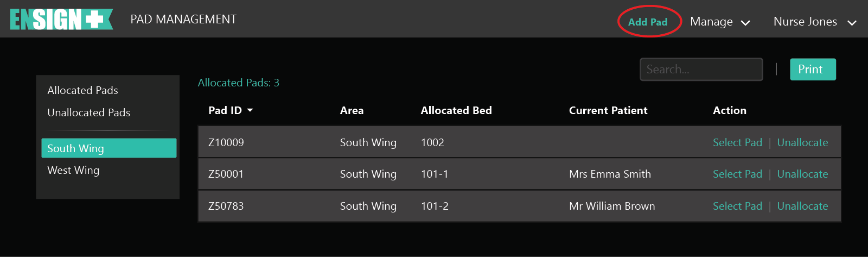Screen dimensions: 868x257
Task: Select South Wing in the sidebar
Action: 108,148
